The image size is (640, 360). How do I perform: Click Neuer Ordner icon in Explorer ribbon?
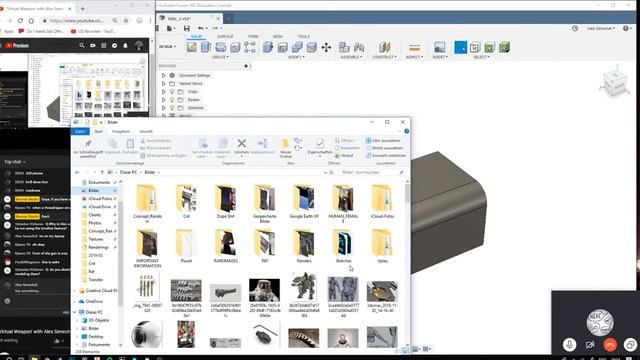click(285, 144)
